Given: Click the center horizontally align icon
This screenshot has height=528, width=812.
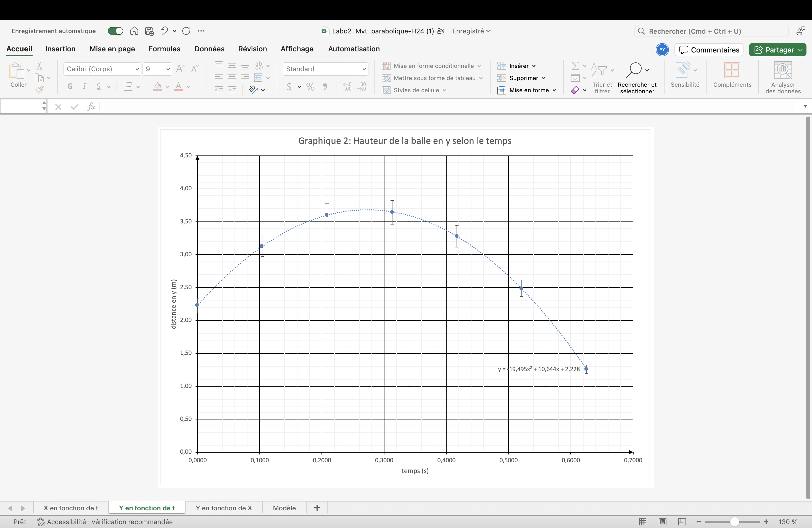Looking at the screenshot, I should tap(232, 78).
